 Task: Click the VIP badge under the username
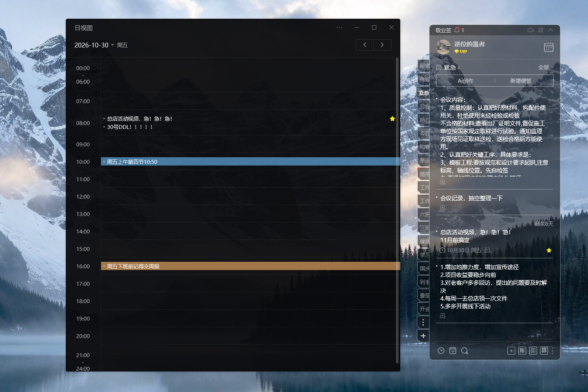(460, 51)
